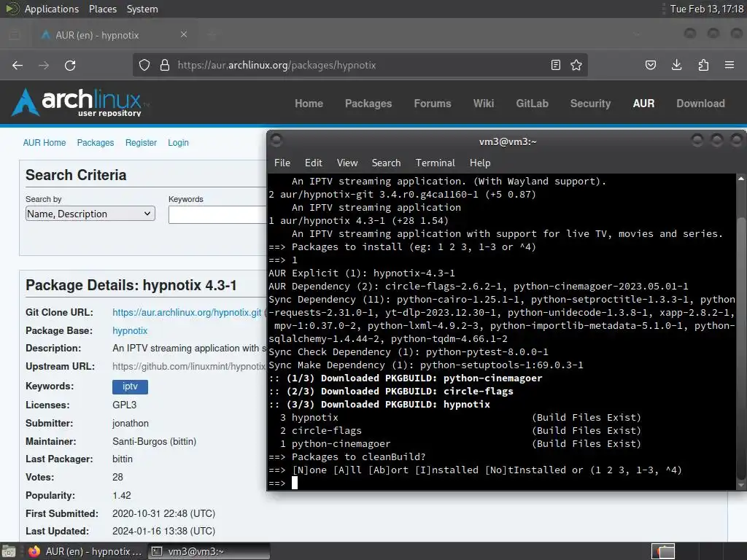Click the show desktop icon in taskbar

click(x=9, y=551)
